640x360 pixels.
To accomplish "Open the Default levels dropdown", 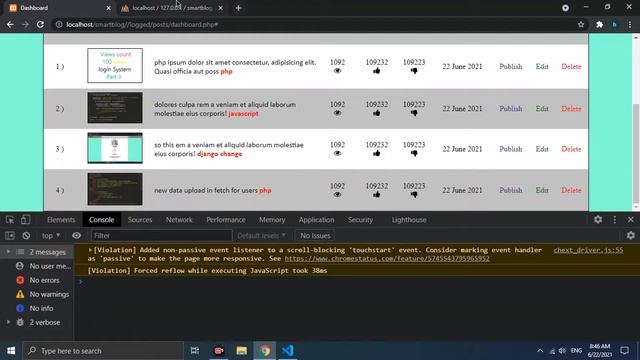I will [261, 236].
